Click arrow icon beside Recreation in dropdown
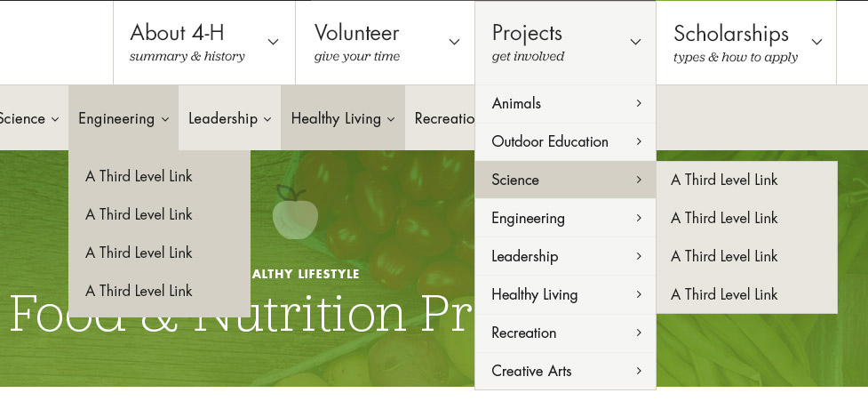 (x=639, y=333)
